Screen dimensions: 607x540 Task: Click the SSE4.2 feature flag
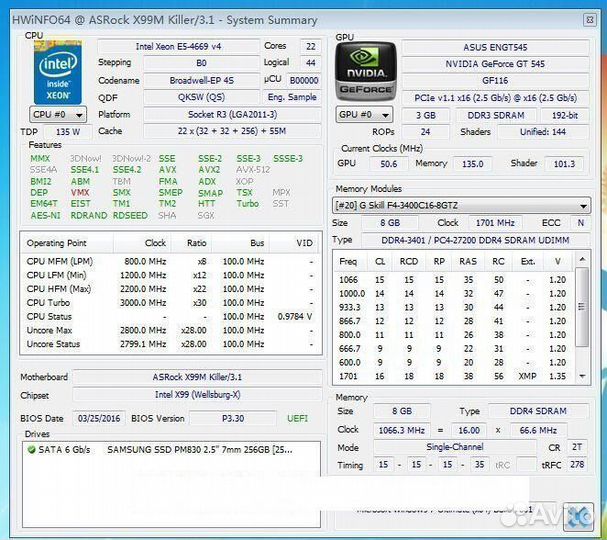(127, 170)
